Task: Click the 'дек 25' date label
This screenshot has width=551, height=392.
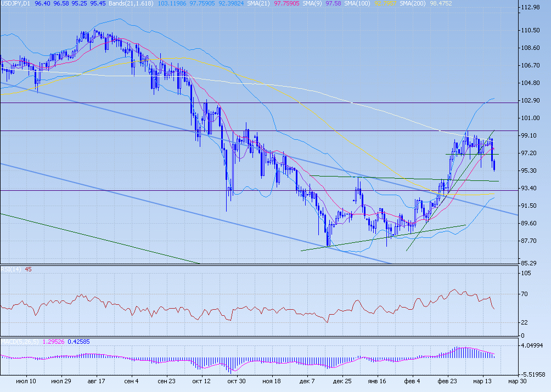Action: click(342, 381)
